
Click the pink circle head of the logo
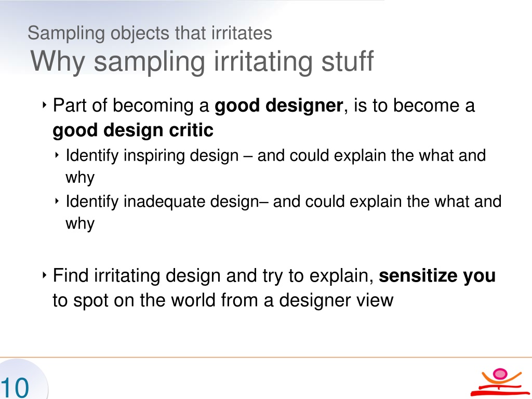[500, 374]
